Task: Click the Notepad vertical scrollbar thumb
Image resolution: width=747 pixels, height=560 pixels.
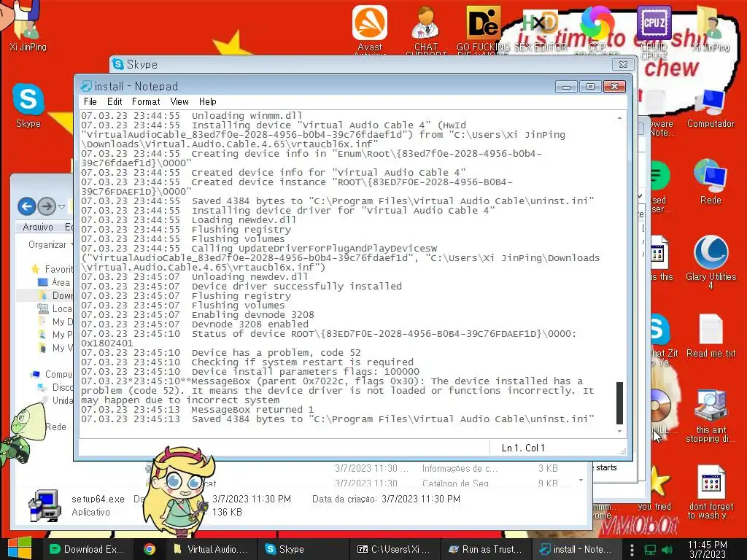Action: (x=619, y=402)
